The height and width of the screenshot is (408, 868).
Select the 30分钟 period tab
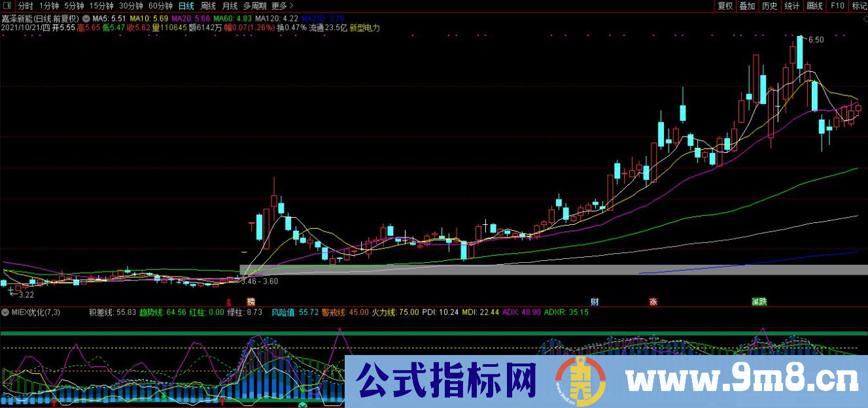click(131, 6)
